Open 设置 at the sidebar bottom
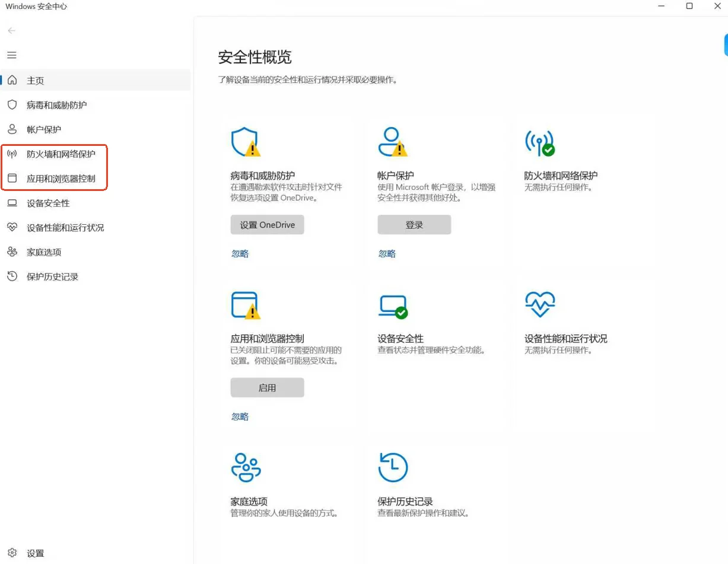This screenshot has height=564, width=728. [35, 553]
